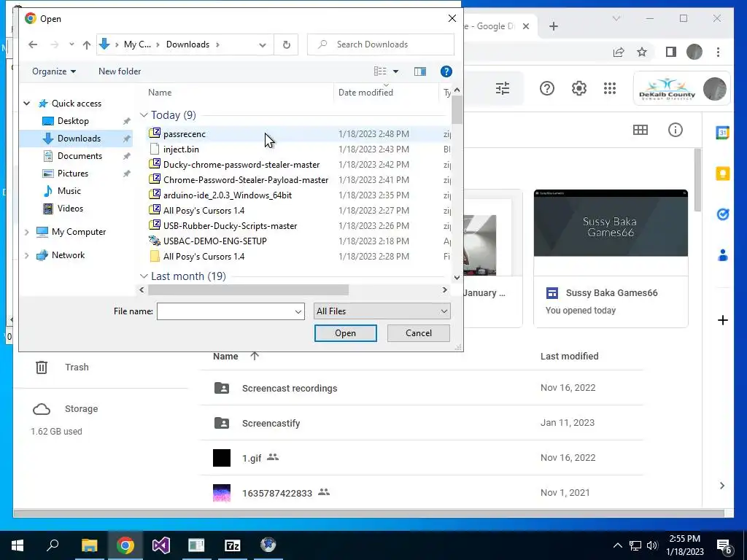The width and height of the screenshot is (747, 560).
Task: Sort files by Date modified column
Action: tap(365, 93)
